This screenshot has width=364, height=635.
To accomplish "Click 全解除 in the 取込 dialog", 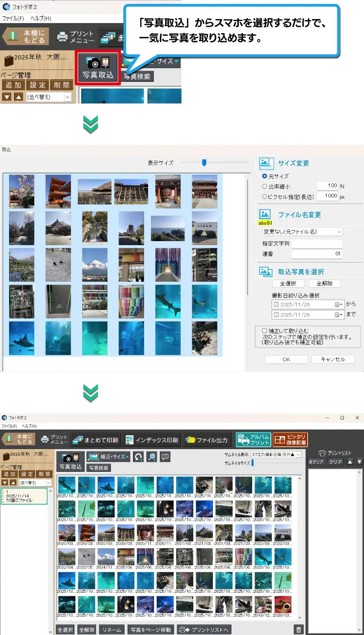I will click(324, 283).
